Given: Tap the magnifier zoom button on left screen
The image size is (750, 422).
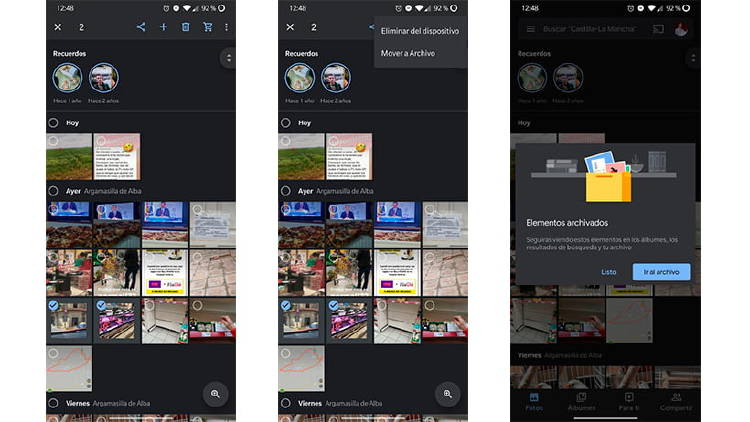Looking at the screenshot, I should [x=215, y=394].
